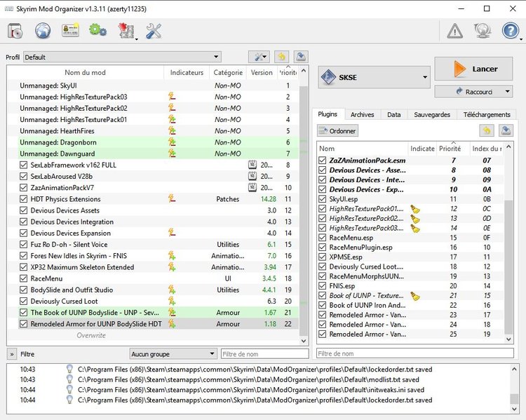This screenshot has width=526, height=420.
Task: Open the small dropdown arrow beside the puzzle-piece tools icon
Action: (137, 39)
